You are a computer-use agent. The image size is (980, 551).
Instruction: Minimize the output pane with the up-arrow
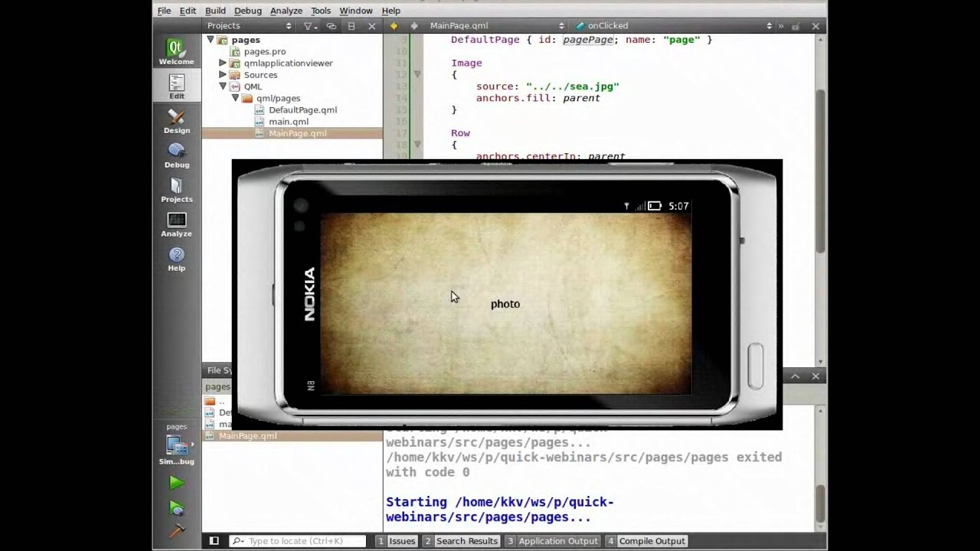click(795, 377)
